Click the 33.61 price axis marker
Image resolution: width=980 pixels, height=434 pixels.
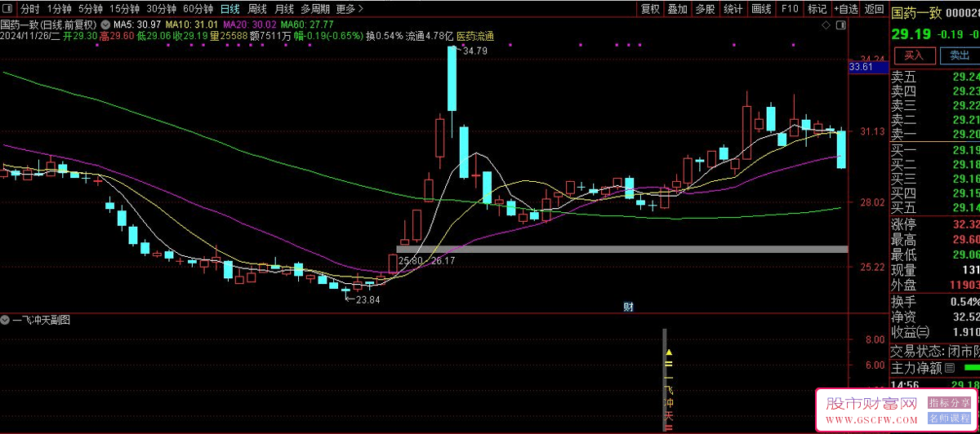click(862, 67)
